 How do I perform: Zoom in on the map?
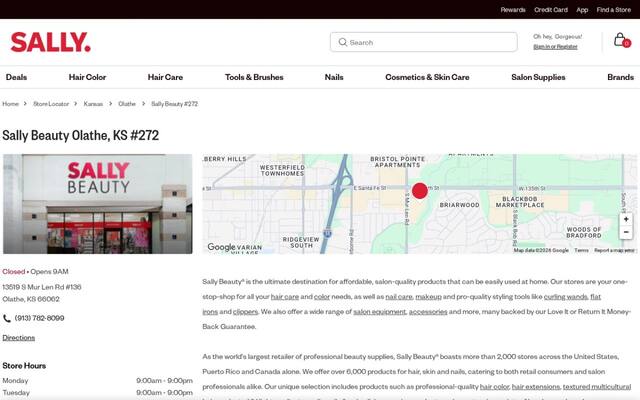coord(626,220)
